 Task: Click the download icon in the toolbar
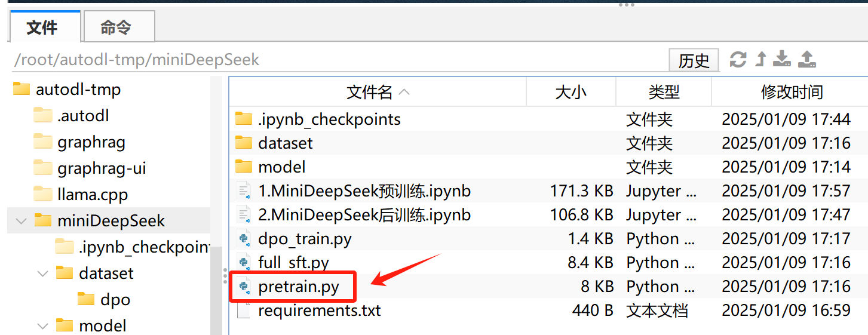coord(782,59)
